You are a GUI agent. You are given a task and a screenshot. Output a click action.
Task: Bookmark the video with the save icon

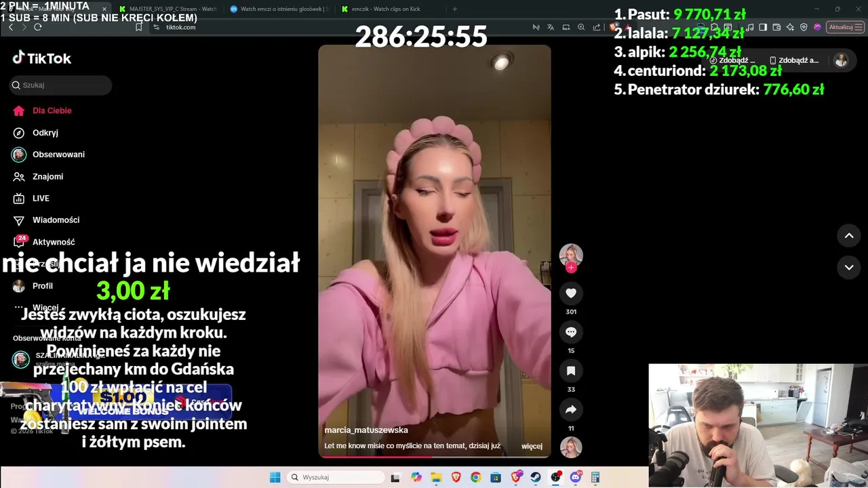click(x=571, y=371)
